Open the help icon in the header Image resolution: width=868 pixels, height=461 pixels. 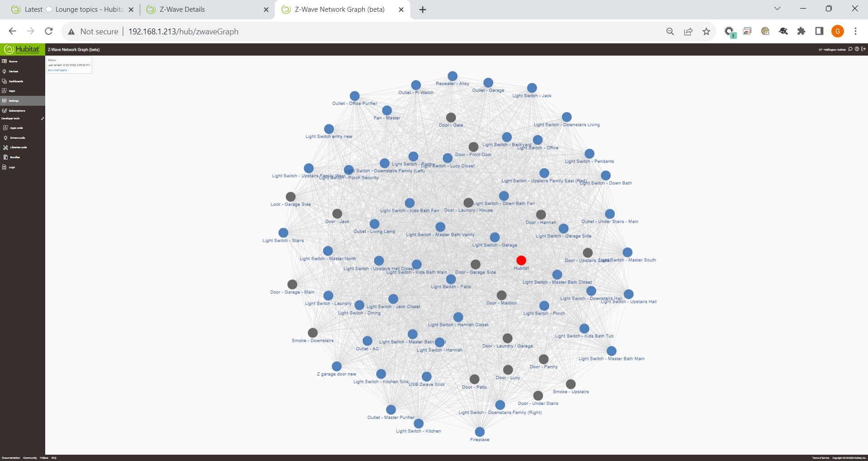[x=857, y=49]
